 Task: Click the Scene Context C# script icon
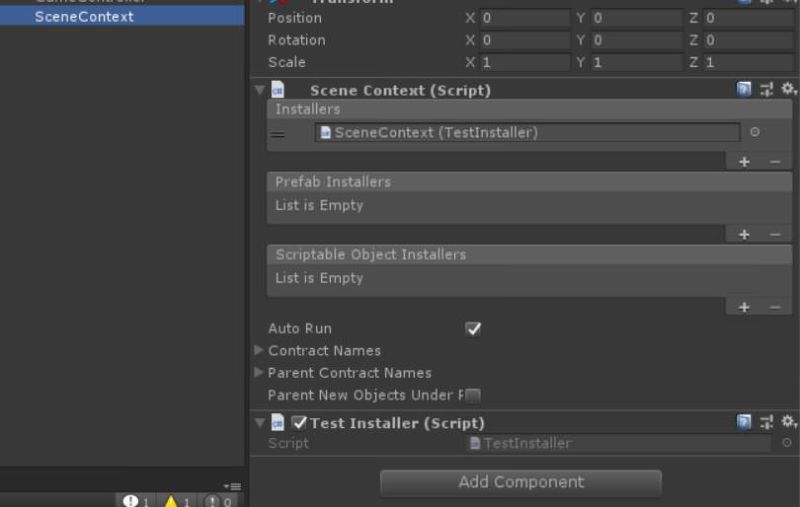tap(278, 90)
